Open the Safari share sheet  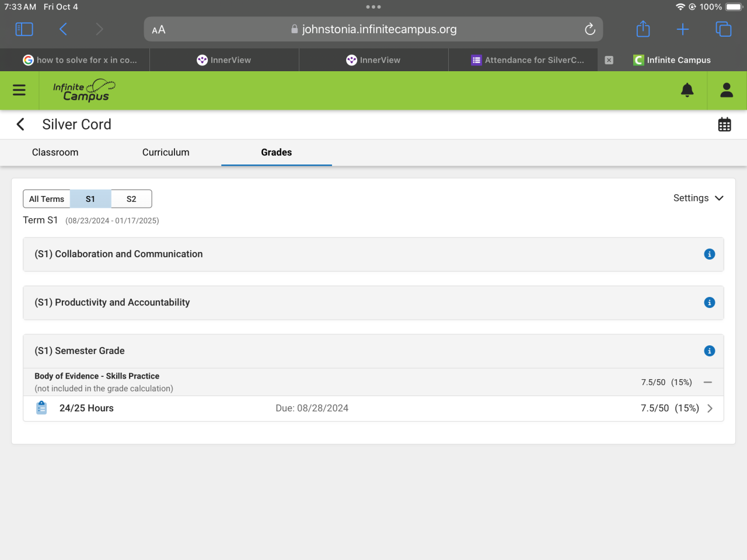643,29
